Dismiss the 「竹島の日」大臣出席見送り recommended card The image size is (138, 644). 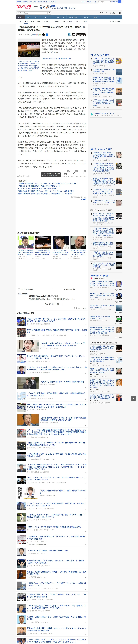point(33,259)
